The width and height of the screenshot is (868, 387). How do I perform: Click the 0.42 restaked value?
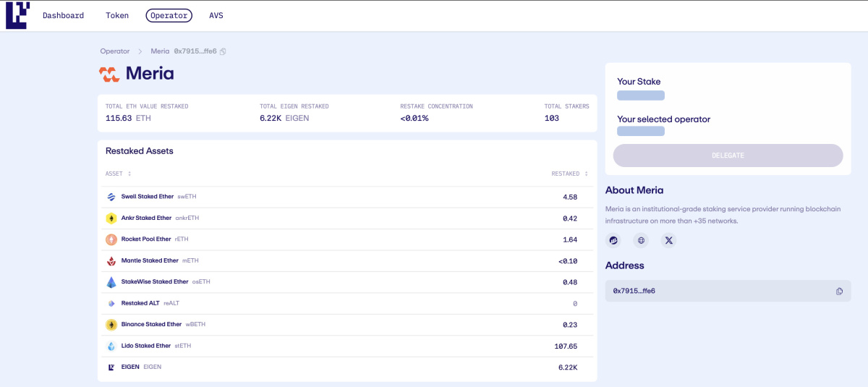[x=570, y=218]
